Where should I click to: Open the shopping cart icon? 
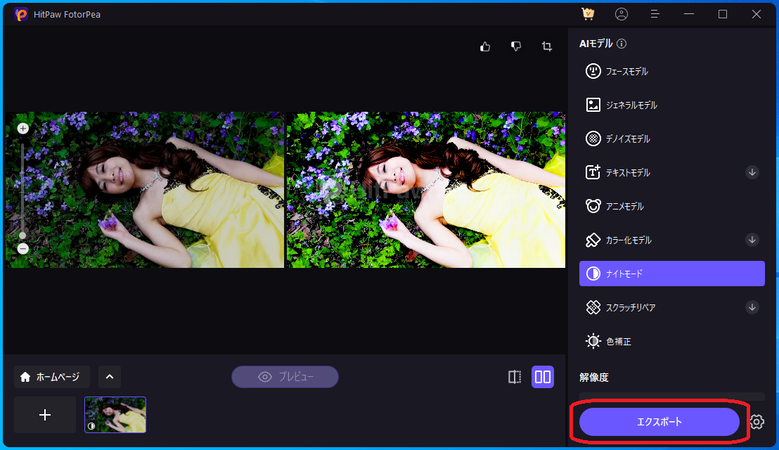click(588, 14)
